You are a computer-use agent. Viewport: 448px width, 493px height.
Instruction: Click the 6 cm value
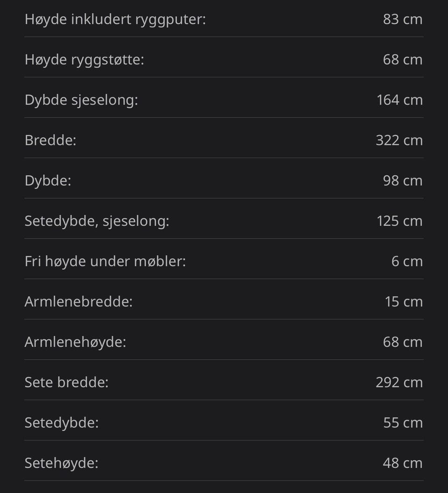(x=407, y=261)
